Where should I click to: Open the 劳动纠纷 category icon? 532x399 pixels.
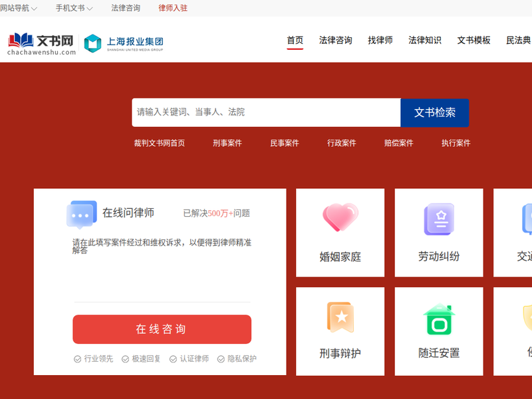point(439,219)
